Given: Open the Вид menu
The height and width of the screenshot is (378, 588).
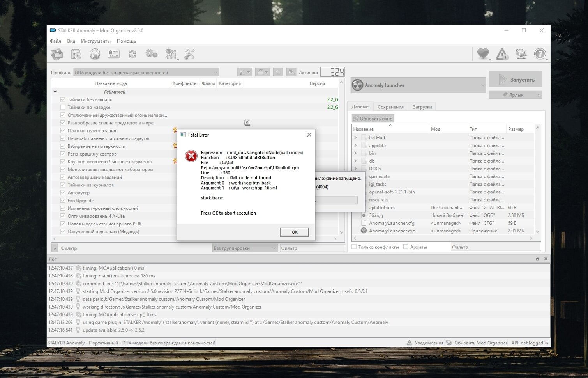Looking at the screenshot, I should coord(71,41).
